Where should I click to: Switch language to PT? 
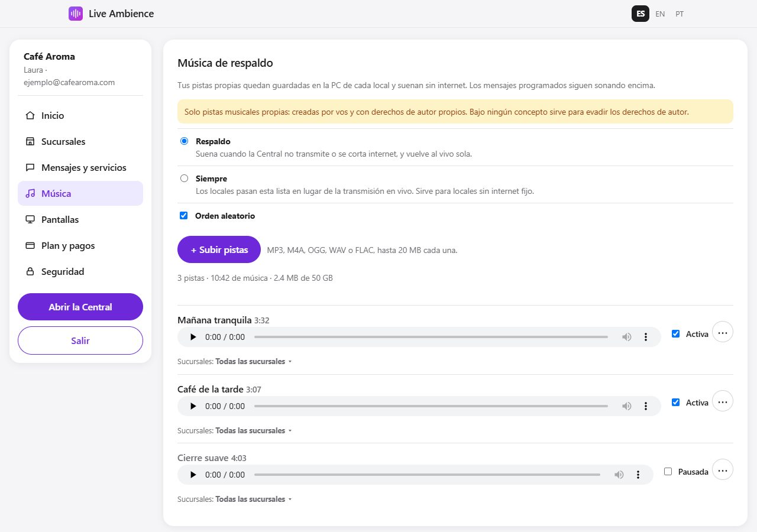click(680, 14)
